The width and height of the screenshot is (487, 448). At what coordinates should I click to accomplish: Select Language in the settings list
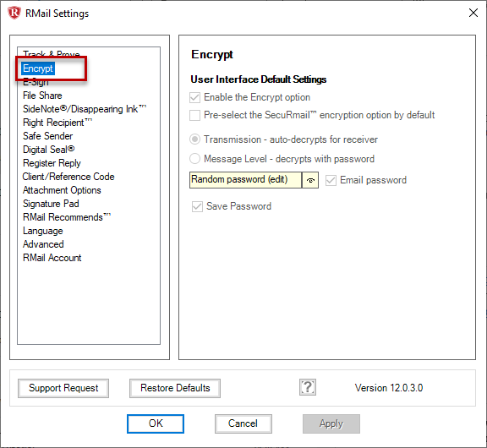[x=43, y=231]
